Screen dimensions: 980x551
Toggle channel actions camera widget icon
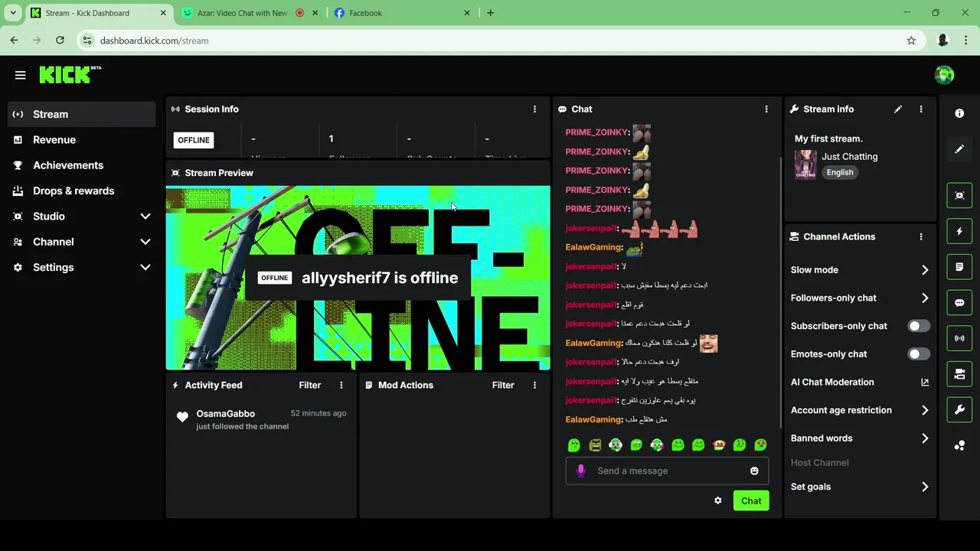(x=959, y=374)
